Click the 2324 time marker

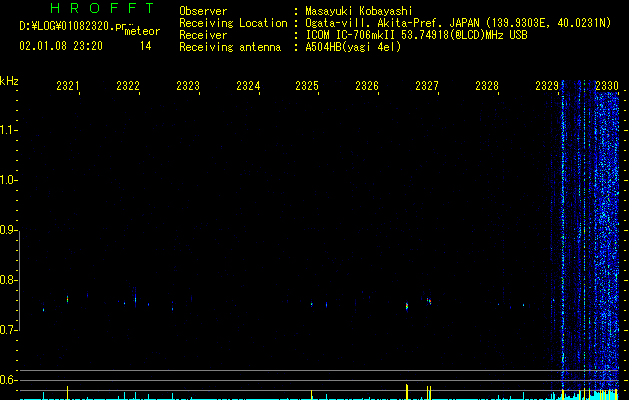click(248, 86)
